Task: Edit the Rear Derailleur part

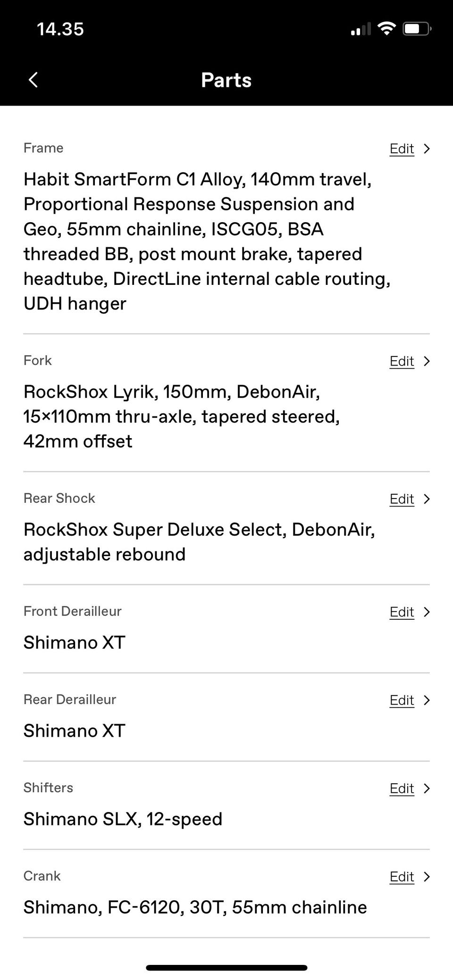Action: pos(402,700)
